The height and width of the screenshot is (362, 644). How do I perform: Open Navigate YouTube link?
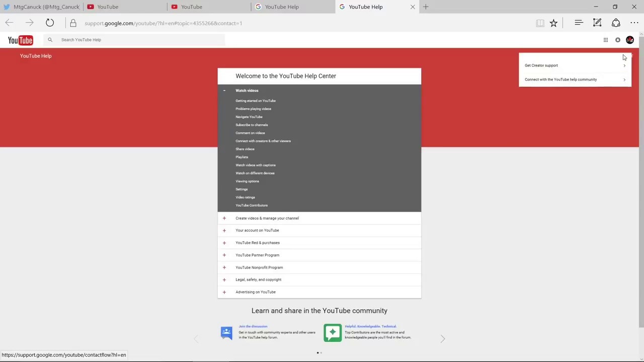249,117
